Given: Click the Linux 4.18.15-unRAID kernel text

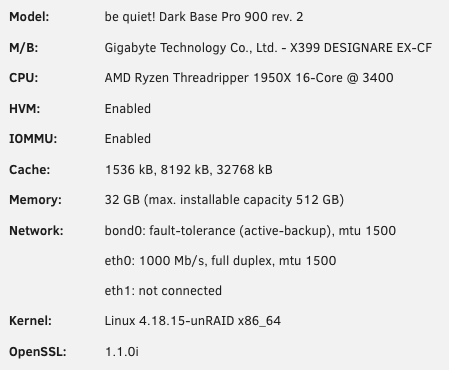Looking at the screenshot, I should tap(193, 321).
